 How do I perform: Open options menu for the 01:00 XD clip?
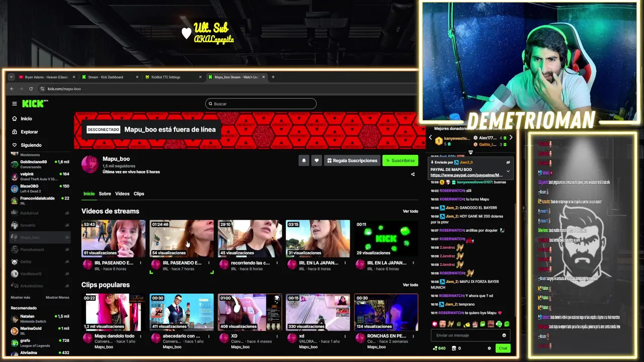pos(277,336)
